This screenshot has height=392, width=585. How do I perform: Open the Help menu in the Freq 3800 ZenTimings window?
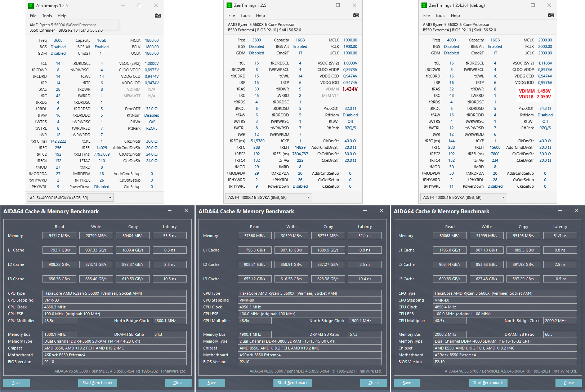pyautogui.click(x=261, y=15)
